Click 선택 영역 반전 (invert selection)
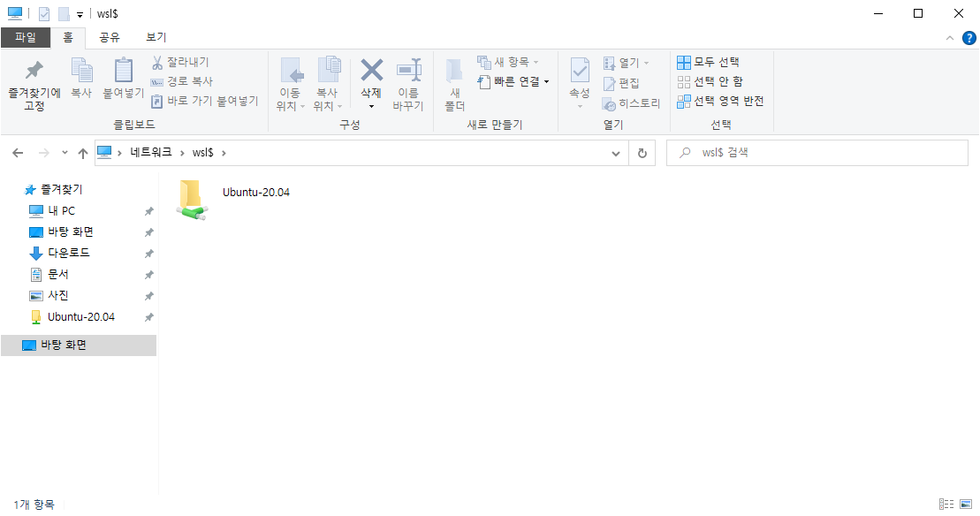Screen dimensions: 980x516 [x=720, y=101]
